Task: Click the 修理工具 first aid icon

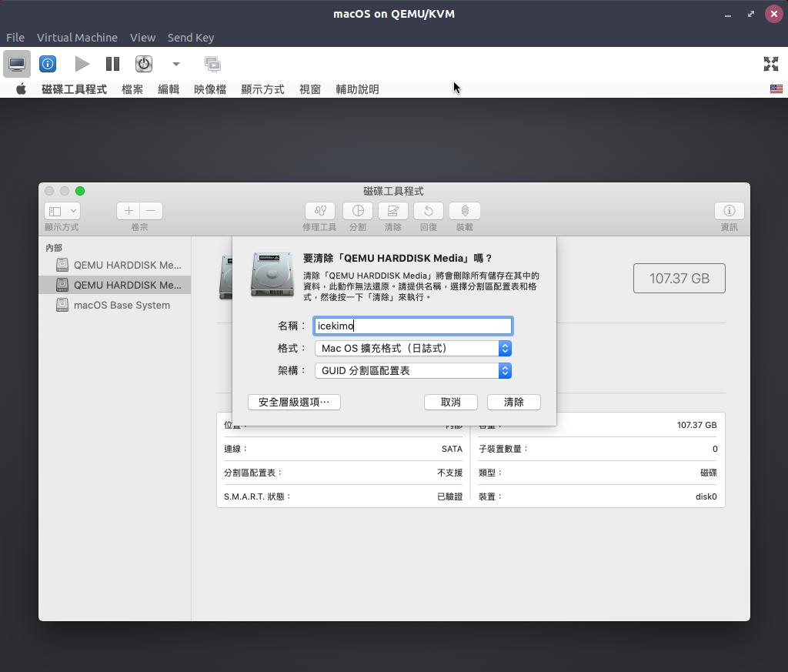Action: click(x=320, y=211)
